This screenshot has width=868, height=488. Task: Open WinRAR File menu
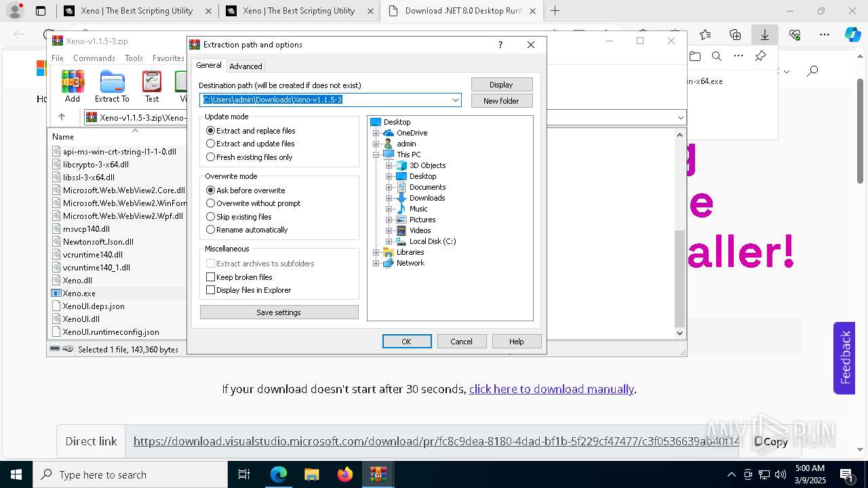pyautogui.click(x=58, y=58)
